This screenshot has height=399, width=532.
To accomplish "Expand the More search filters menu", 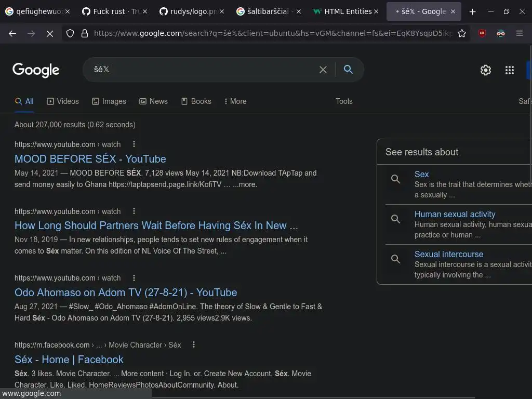I will tap(235, 101).
